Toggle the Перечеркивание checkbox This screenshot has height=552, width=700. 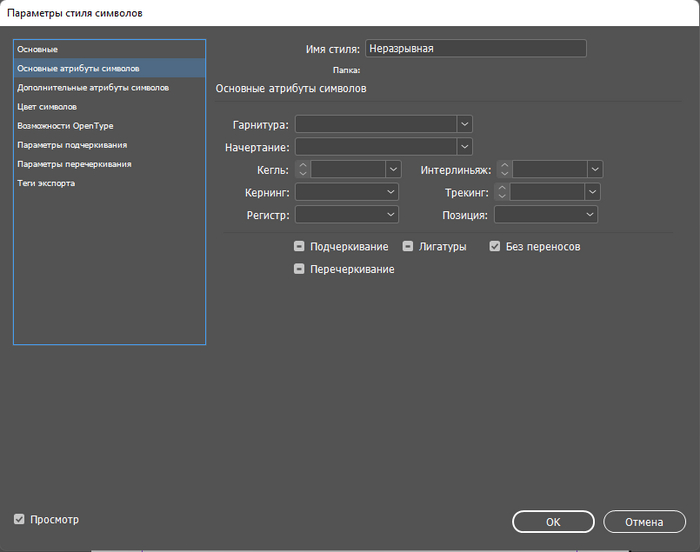coord(299,269)
